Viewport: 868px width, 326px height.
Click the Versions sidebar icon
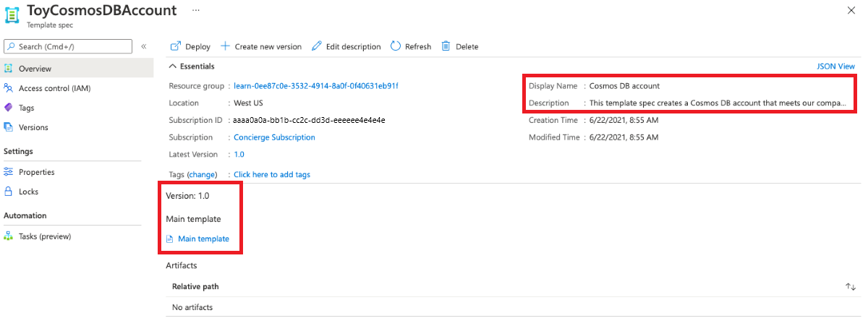[x=9, y=127]
